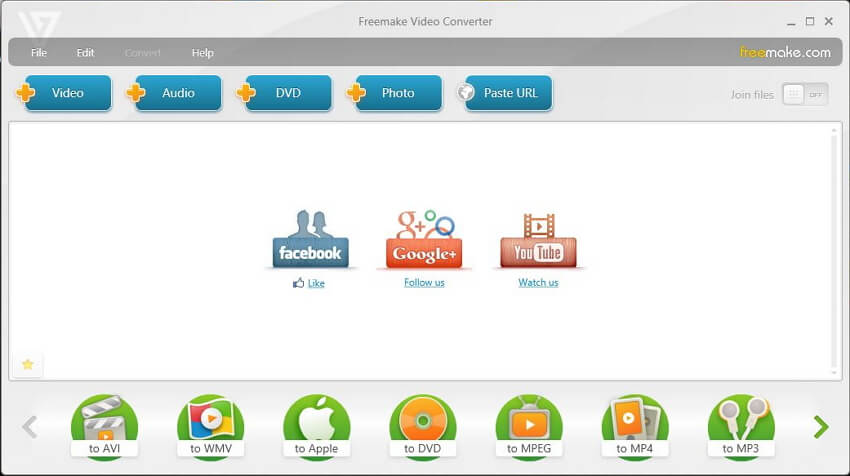Choose the to MP4 conversion icon
The height and width of the screenshot is (476, 850).
[635, 427]
